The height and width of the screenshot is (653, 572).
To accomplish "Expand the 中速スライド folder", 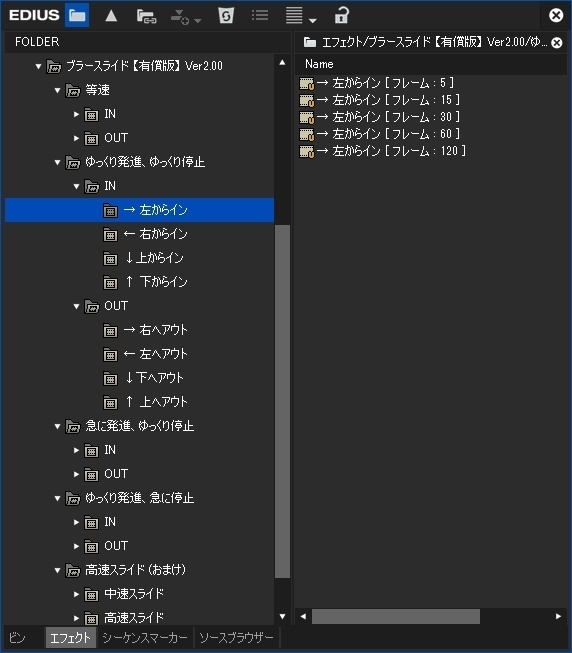I will 76,594.
